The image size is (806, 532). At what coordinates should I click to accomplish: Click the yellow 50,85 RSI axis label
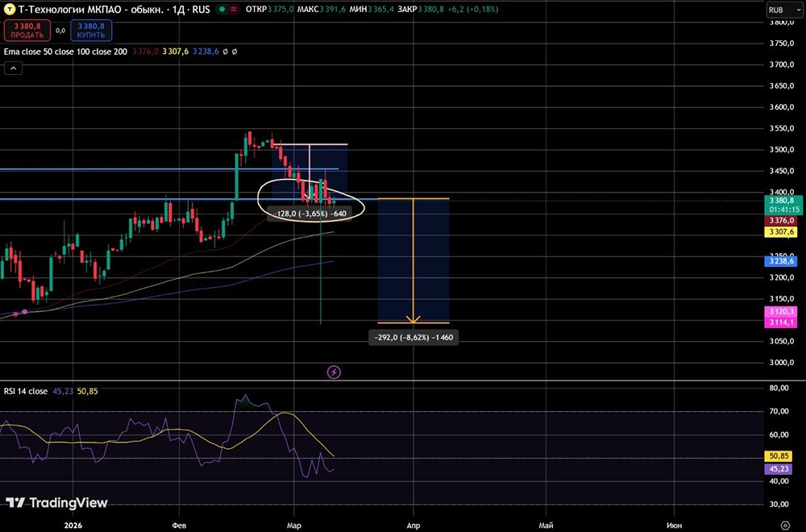pyautogui.click(x=779, y=456)
